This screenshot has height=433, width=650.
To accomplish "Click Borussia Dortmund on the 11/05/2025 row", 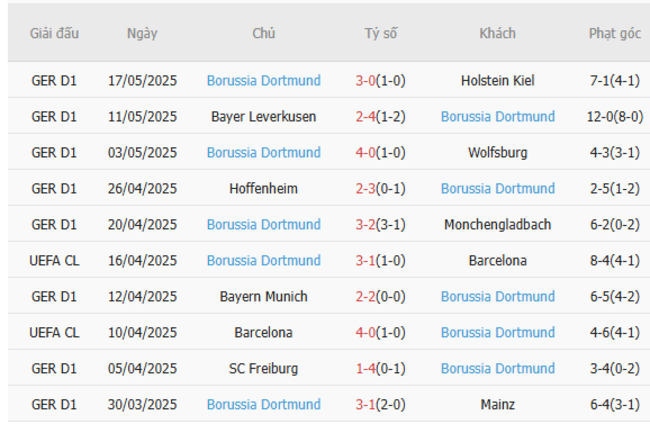I will [x=497, y=116].
